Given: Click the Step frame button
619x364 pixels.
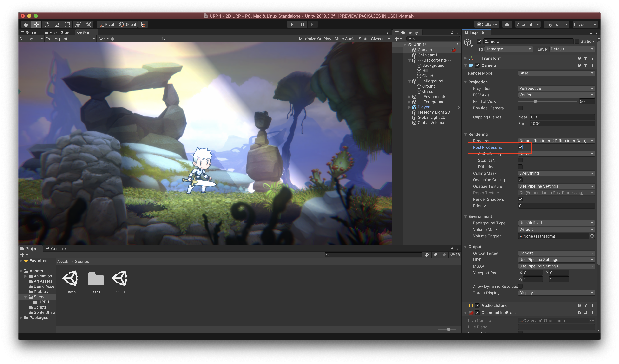Looking at the screenshot, I should pos(312,24).
